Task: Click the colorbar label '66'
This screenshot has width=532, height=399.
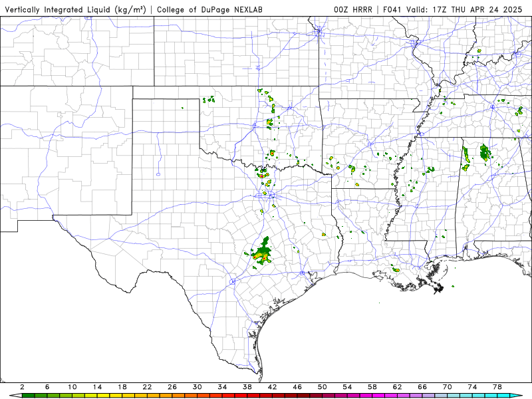Action: 422,387
